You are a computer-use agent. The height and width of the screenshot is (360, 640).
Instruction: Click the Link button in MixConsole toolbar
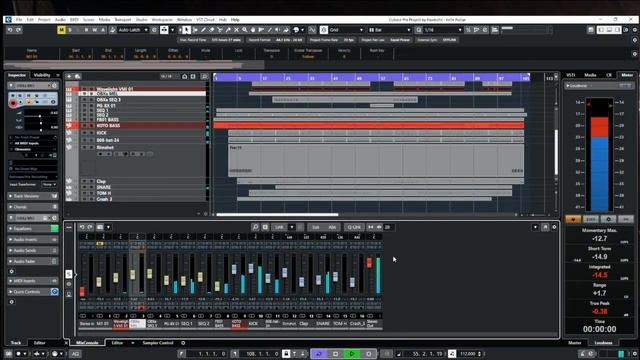click(x=279, y=227)
